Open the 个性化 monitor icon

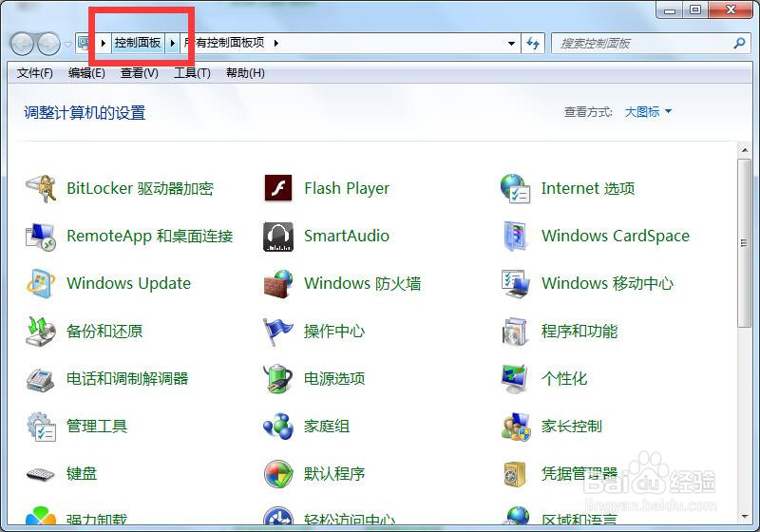(x=515, y=378)
